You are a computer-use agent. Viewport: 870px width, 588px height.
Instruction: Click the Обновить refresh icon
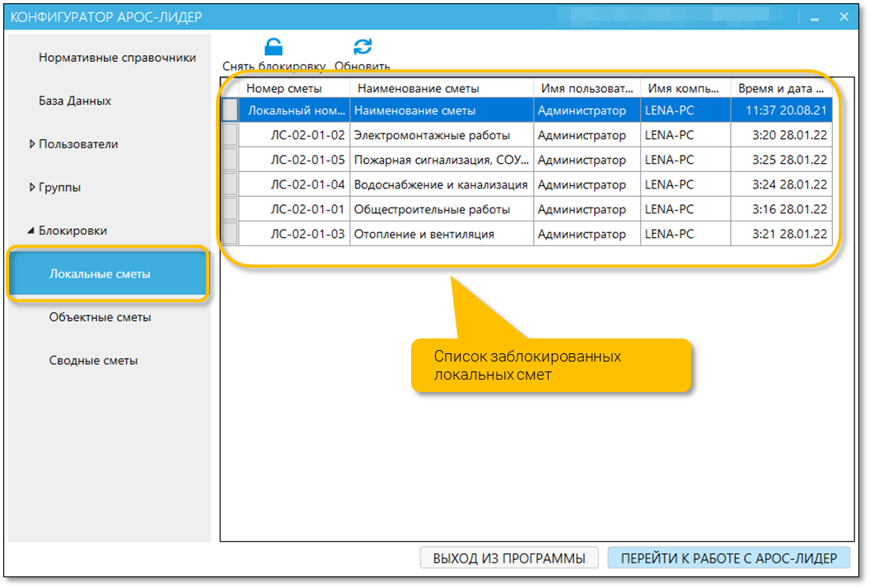coord(362,47)
